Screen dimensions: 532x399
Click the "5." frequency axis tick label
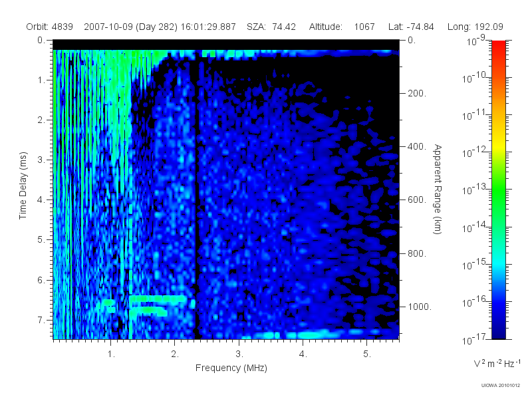[x=367, y=354]
